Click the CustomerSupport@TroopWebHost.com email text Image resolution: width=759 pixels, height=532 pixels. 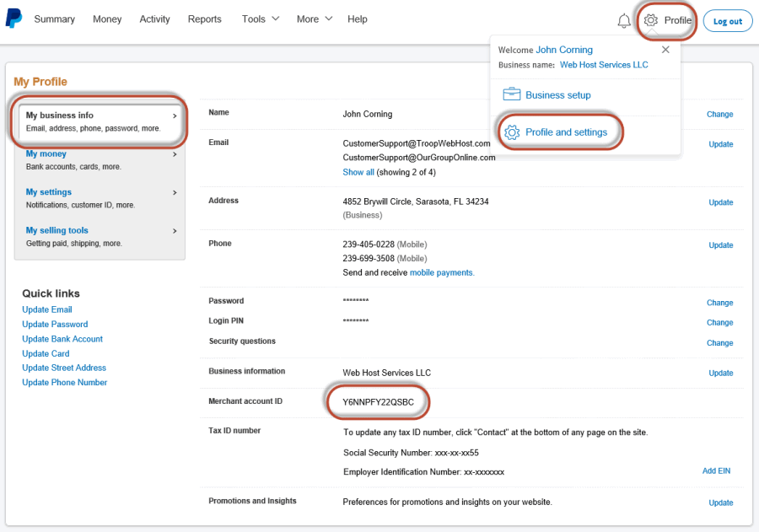(417, 143)
